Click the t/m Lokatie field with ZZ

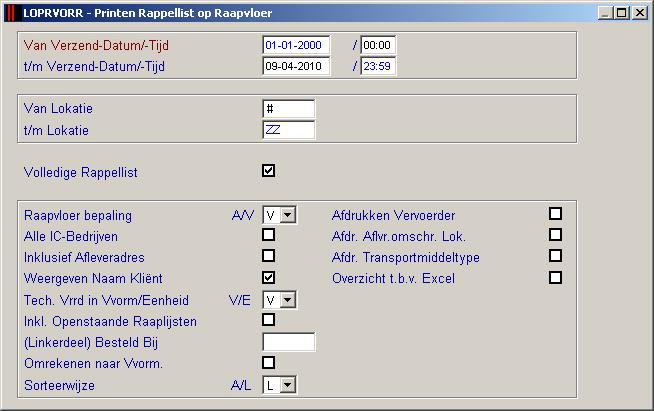(x=289, y=130)
